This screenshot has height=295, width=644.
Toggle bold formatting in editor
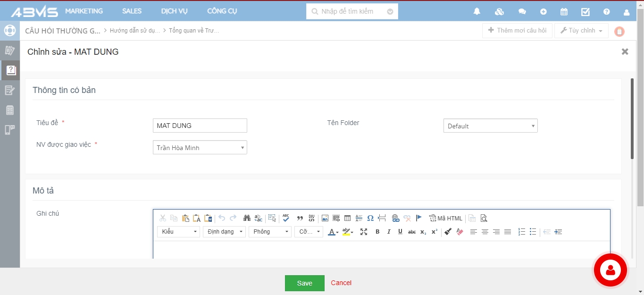(377, 232)
